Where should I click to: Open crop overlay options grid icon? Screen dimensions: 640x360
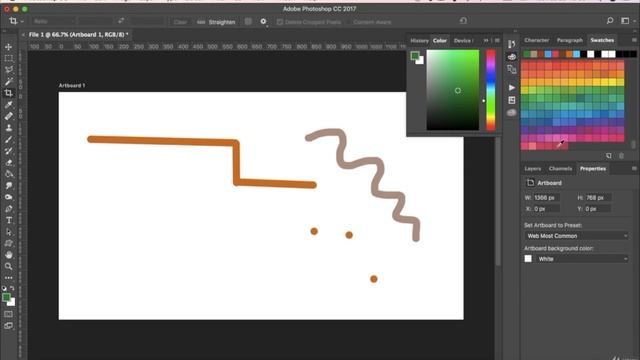coord(248,21)
